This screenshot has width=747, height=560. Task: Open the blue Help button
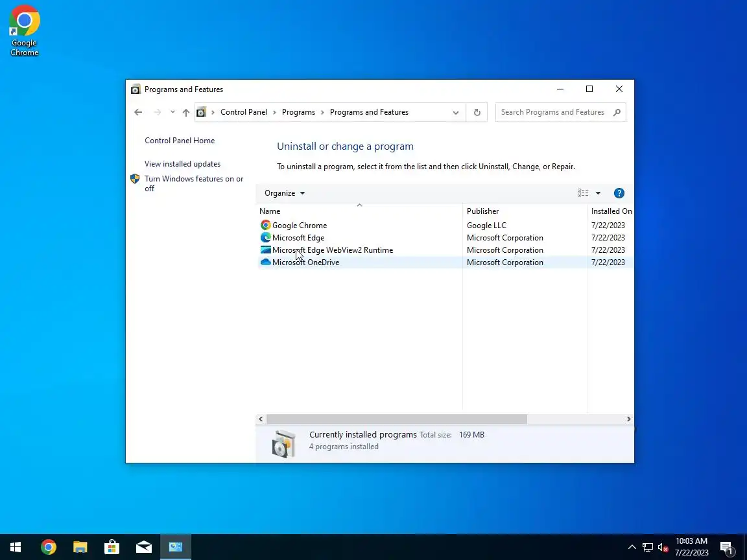(x=619, y=193)
